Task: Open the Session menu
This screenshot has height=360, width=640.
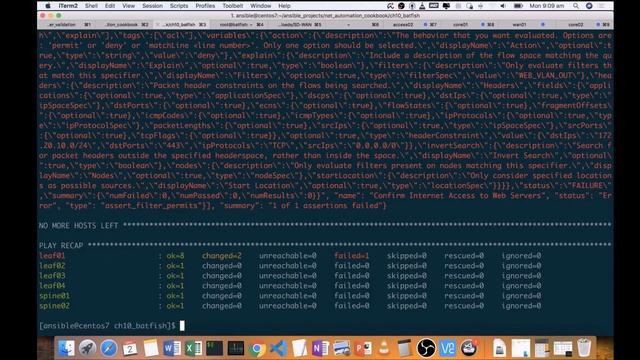Action: click(x=152, y=6)
